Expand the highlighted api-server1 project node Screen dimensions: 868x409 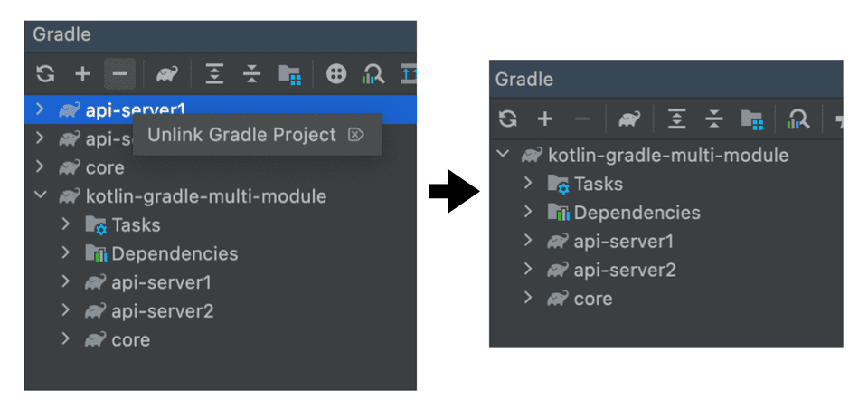pos(40,109)
